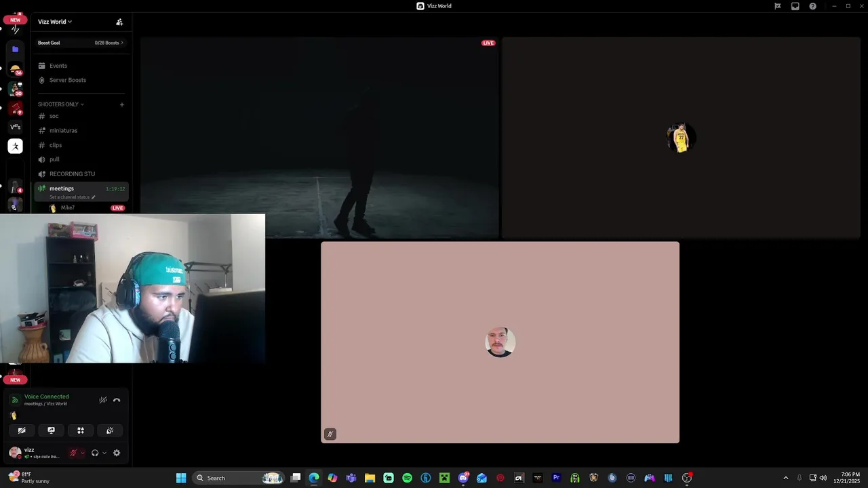Open the flag icon in title bar
Screen dimensions: 868x488
point(778,6)
